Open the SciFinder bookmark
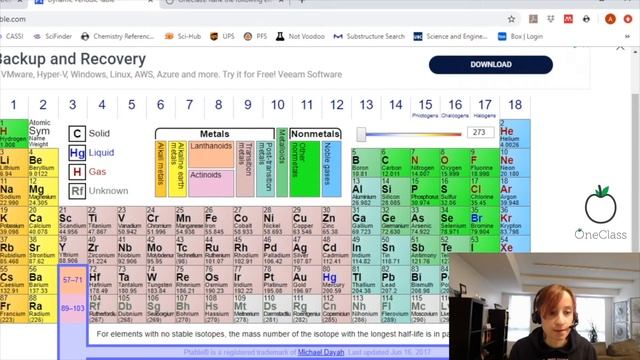 tap(53, 36)
